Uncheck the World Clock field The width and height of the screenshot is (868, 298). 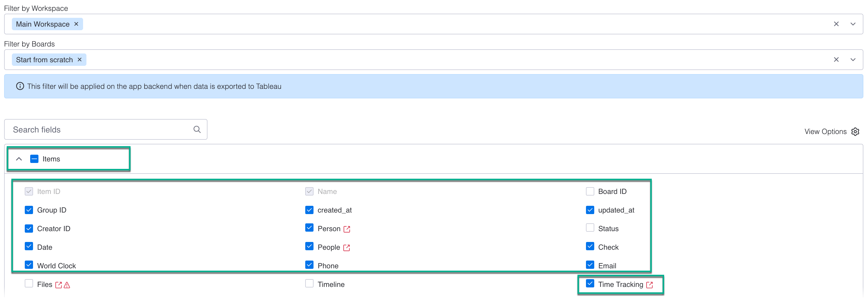coord(29,265)
